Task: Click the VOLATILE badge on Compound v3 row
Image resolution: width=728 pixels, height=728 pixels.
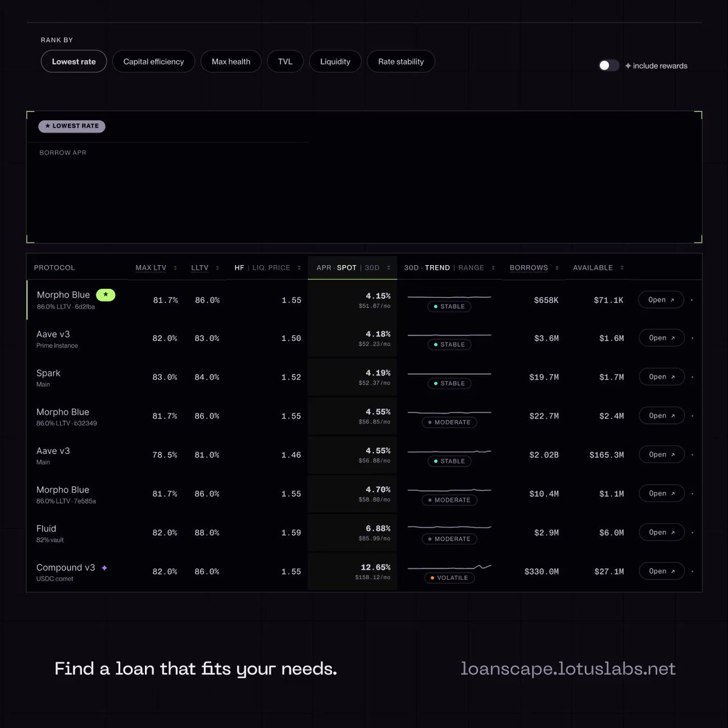Action: click(x=450, y=578)
